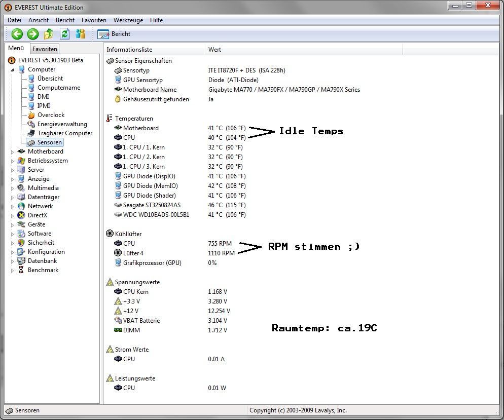
Task: Open the Bericht report button
Action: [114, 34]
